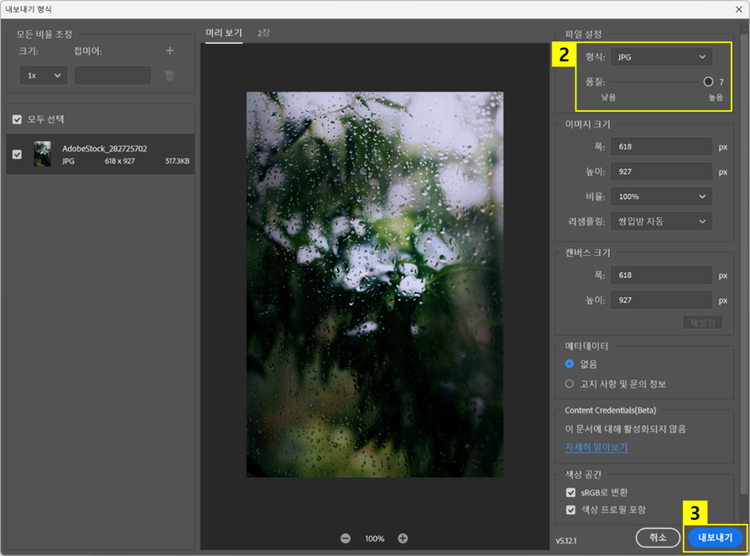Screen dimensions: 750x556
Task: Click the 취소 cancel button
Action: coord(658,538)
